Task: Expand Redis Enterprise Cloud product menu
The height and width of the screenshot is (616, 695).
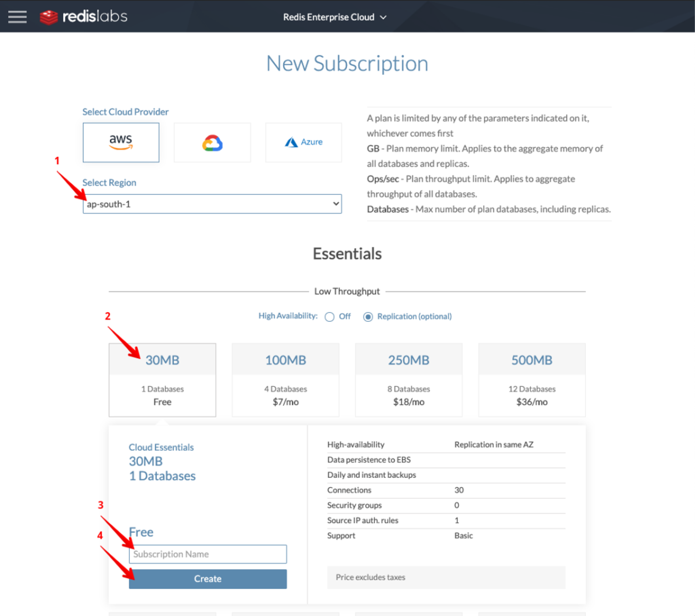Action: 328,17
